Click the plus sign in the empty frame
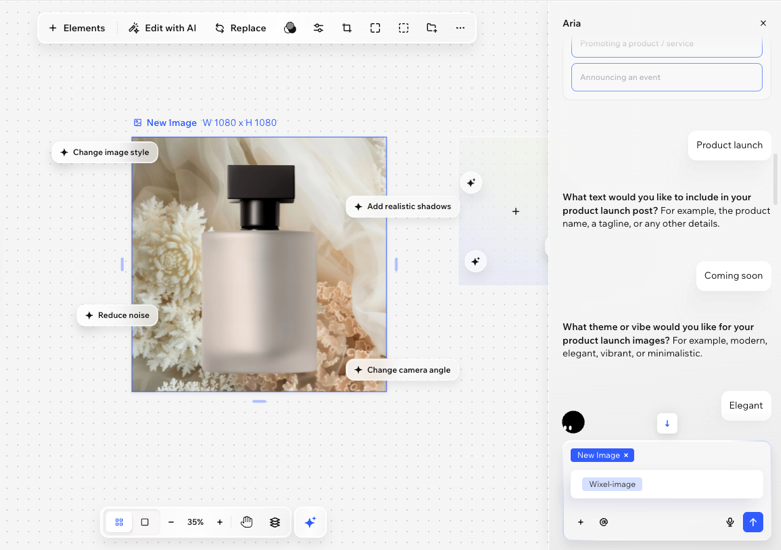The image size is (781, 550). click(x=516, y=211)
